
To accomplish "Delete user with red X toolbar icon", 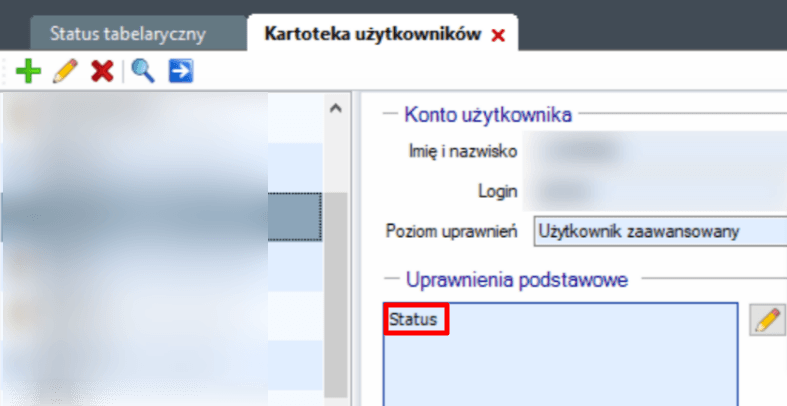I will 102,71.
